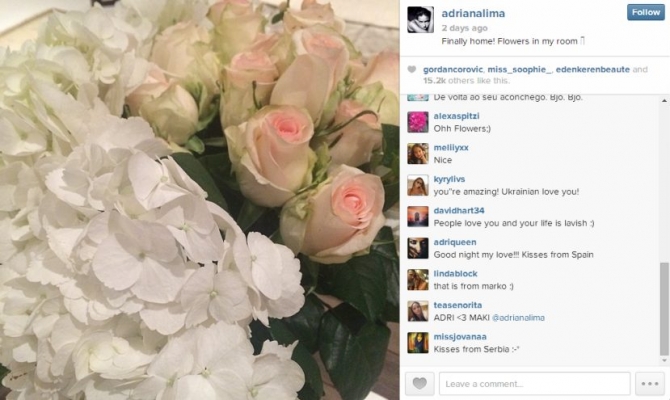Follow adrianalima with the Follow button
Viewport: 670px width, 400px height.
(x=646, y=12)
